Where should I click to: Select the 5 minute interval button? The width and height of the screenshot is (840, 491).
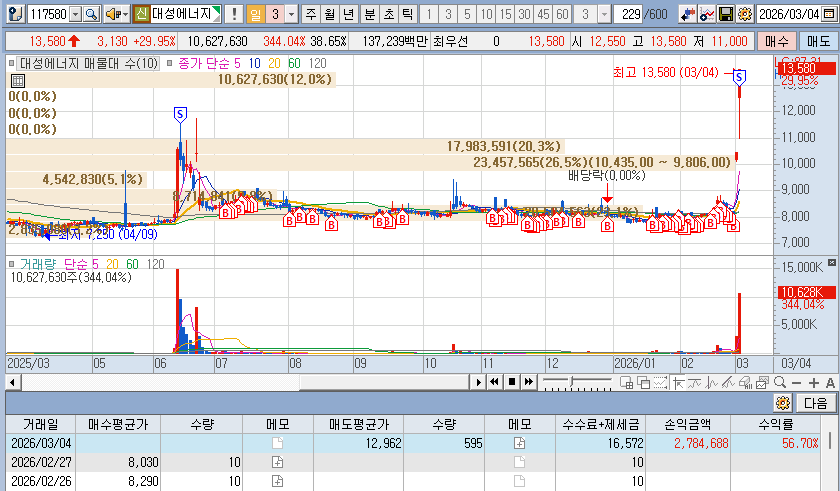(x=467, y=14)
